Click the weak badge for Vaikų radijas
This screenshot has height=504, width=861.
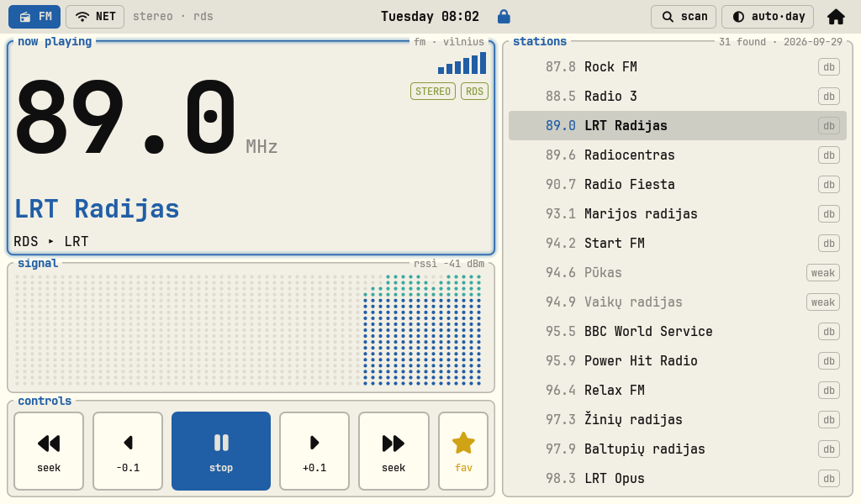point(822,302)
